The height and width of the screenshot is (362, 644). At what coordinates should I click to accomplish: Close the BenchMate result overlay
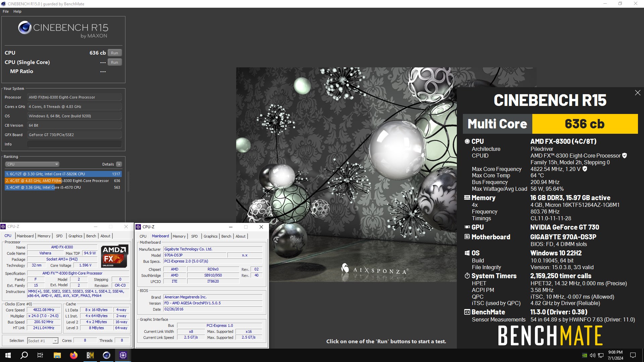click(638, 93)
